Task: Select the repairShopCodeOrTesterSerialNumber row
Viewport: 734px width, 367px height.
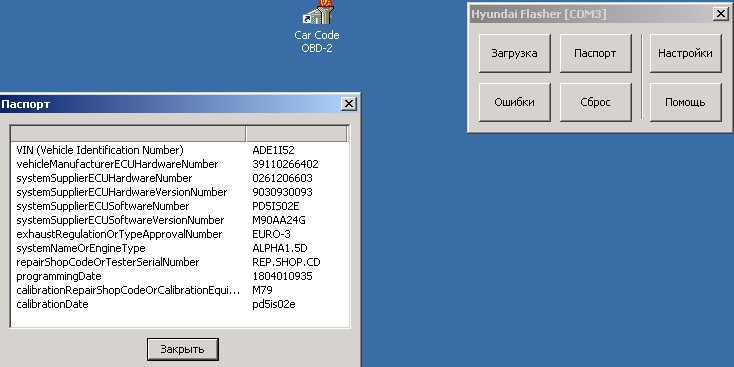Action: tap(180, 263)
